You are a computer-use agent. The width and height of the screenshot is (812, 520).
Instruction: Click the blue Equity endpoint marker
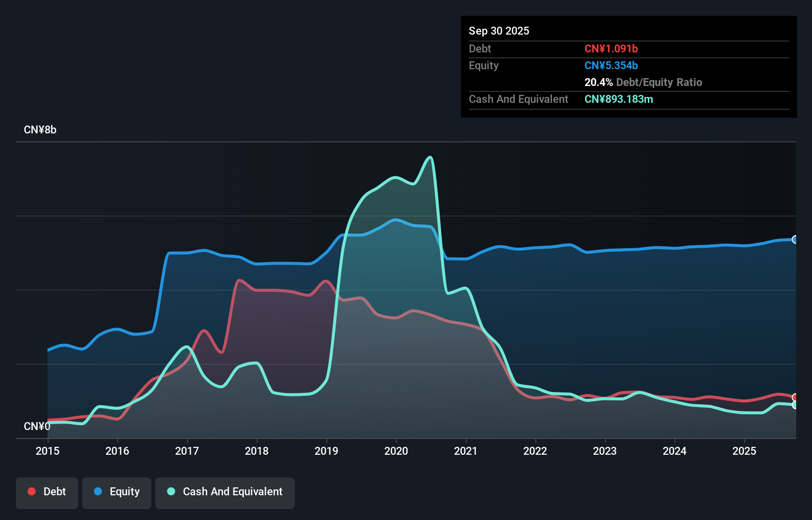[x=795, y=239]
